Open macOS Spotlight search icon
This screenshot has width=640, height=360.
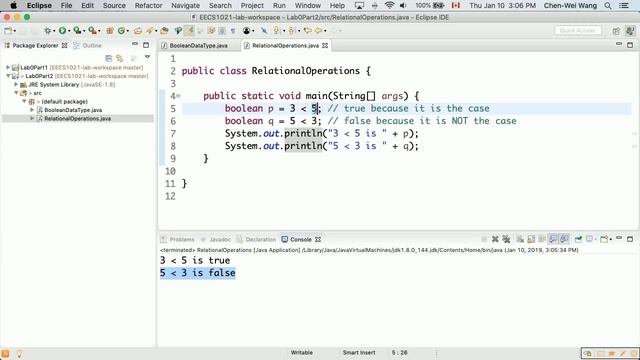[608, 6]
